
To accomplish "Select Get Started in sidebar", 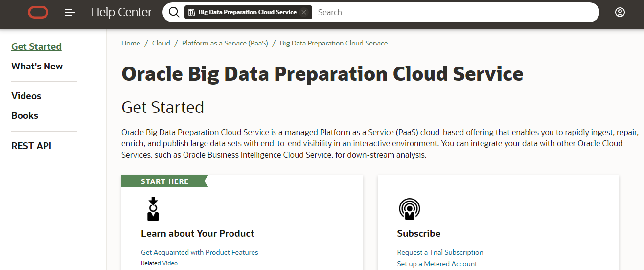I will click(x=36, y=46).
